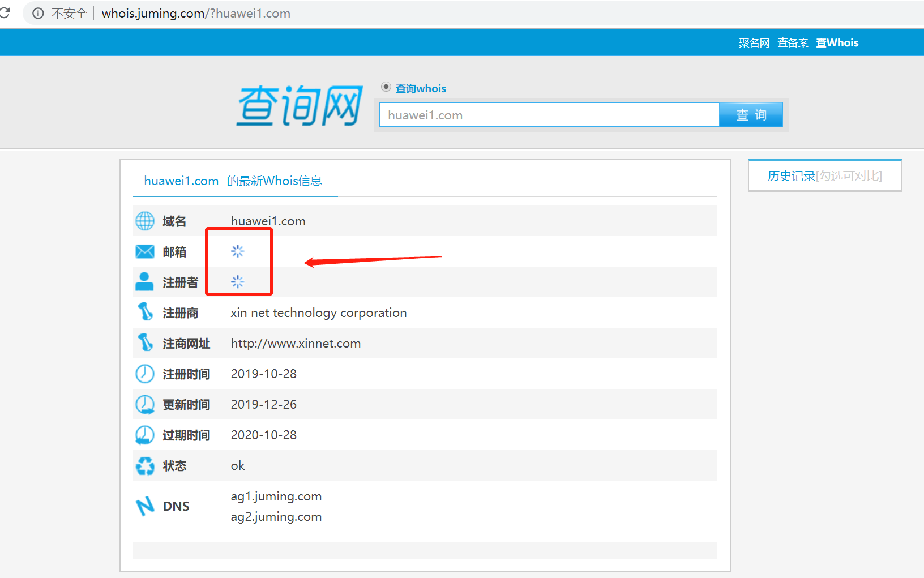Click the expiration clock icon beside 过期时间
This screenshot has height=578, width=924.
point(145,435)
